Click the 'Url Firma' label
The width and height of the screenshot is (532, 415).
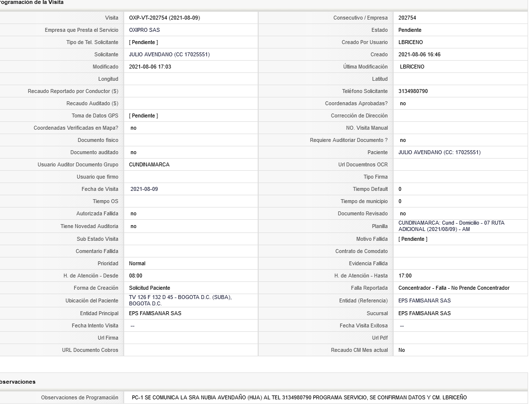coord(108,338)
